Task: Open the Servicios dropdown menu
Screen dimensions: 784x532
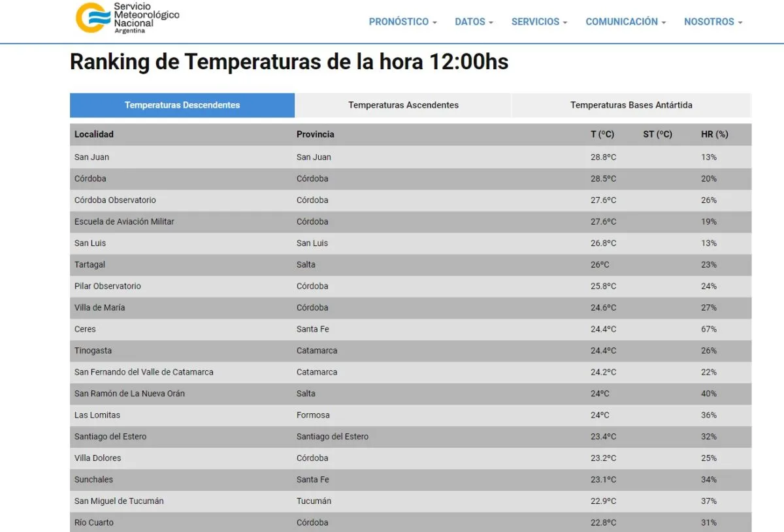Action: (x=539, y=22)
